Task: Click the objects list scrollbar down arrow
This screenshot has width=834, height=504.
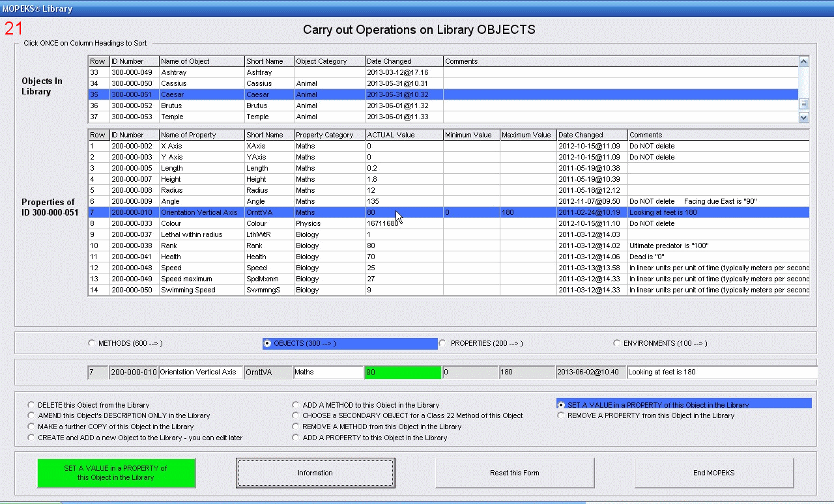Action: [x=803, y=117]
